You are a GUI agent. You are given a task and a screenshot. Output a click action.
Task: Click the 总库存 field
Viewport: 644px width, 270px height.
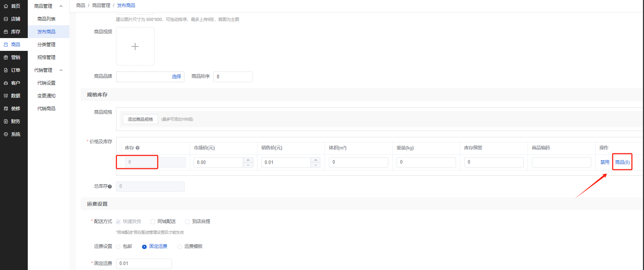tap(150, 186)
